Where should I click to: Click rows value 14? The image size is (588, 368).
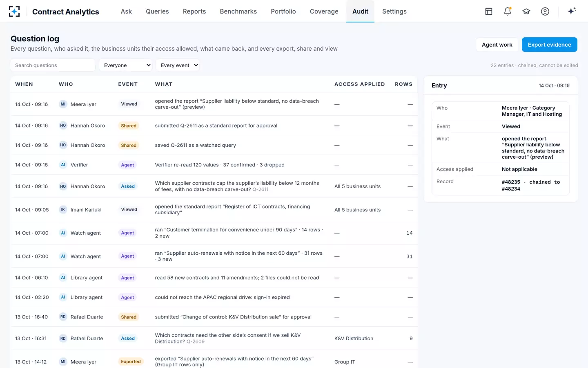(409, 233)
